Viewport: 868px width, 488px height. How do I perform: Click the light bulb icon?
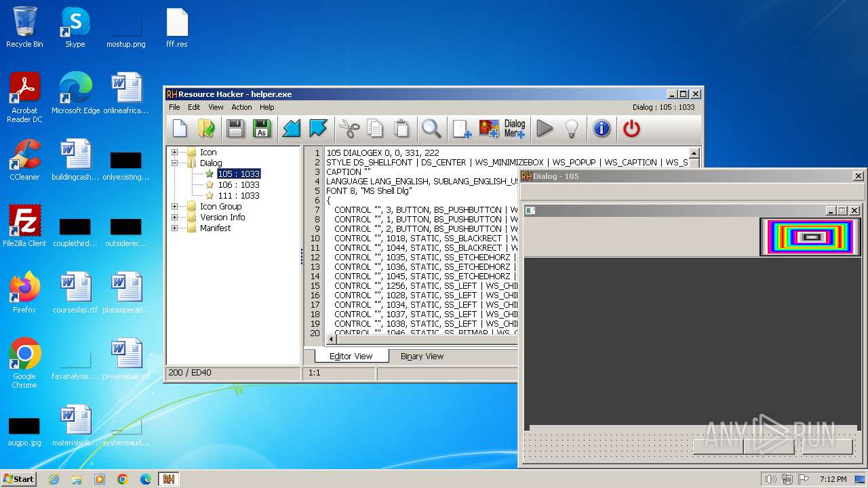[572, 128]
